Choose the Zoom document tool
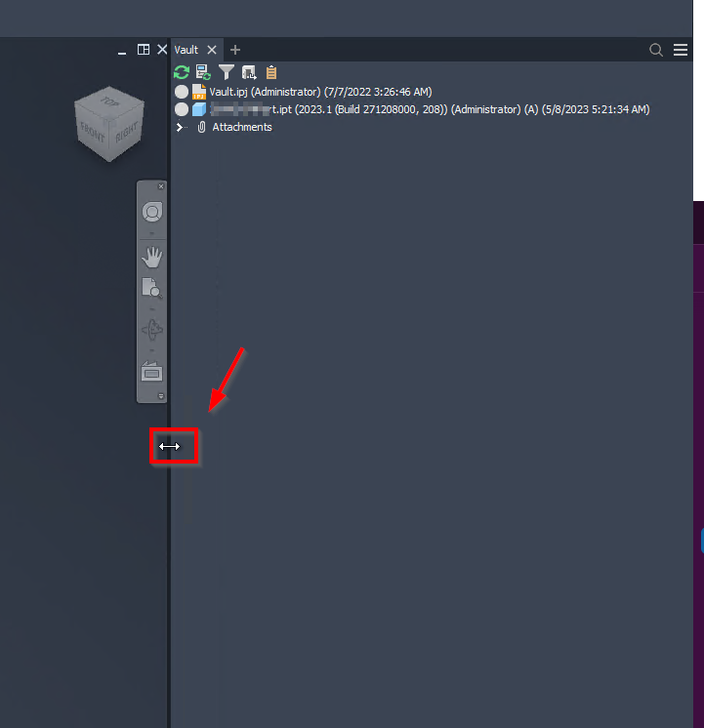The height and width of the screenshot is (728, 704). pyautogui.click(x=152, y=288)
